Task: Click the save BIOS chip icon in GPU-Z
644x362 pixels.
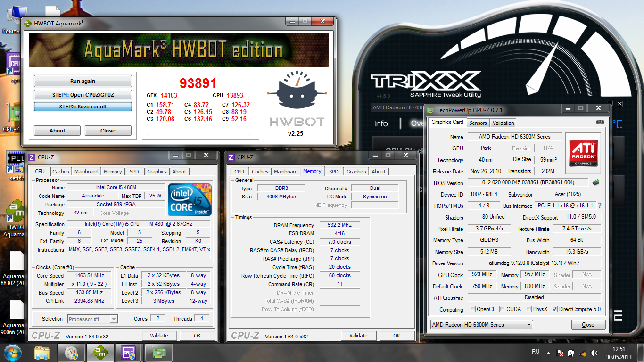Action: tap(596, 182)
